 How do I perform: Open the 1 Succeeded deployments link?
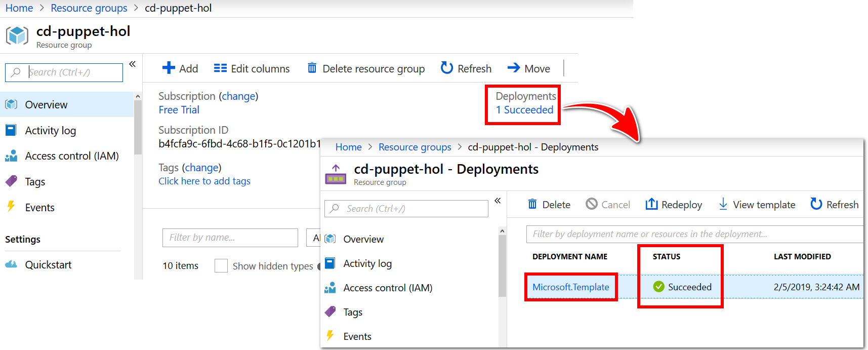(524, 110)
